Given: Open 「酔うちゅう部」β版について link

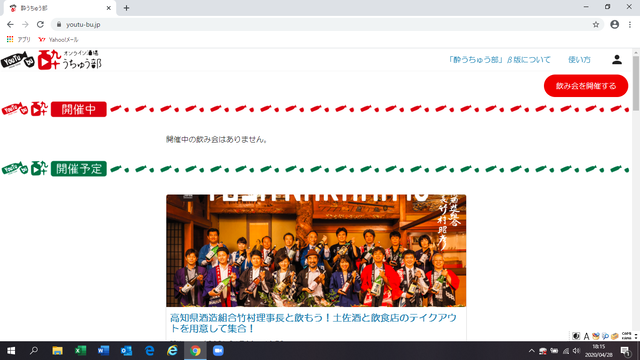Looking at the screenshot, I should [499, 60].
